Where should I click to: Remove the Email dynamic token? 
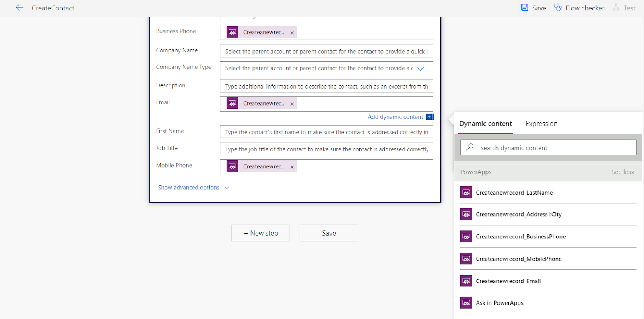click(292, 104)
